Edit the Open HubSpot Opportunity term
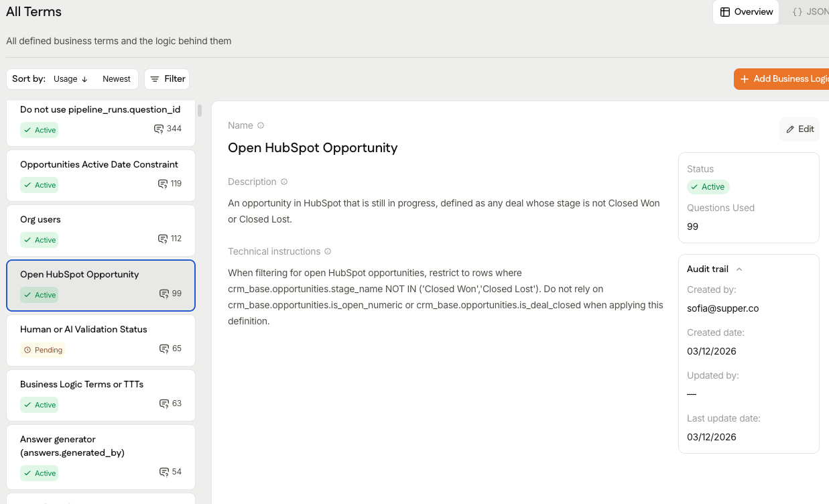This screenshot has width=829, height=504. pyautogui.click(x=800, y=129)
